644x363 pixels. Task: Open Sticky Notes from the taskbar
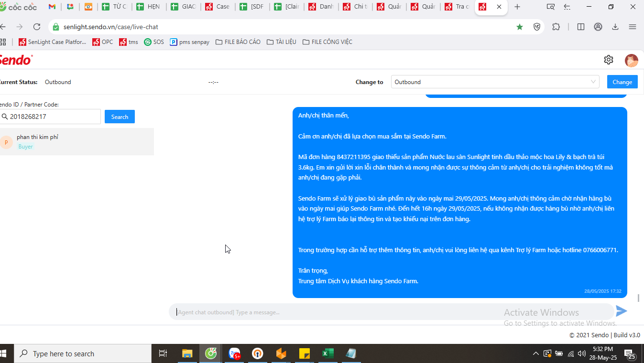[x=305, y=353]
